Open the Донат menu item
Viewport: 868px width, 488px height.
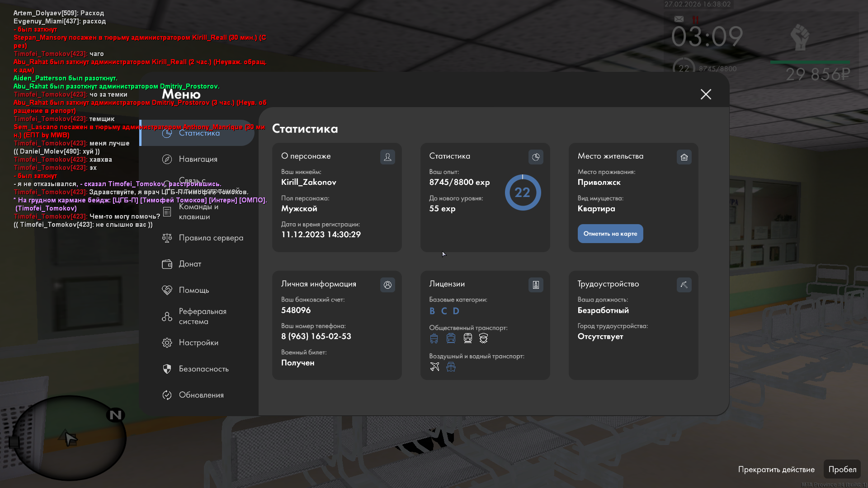click(190, 264)
